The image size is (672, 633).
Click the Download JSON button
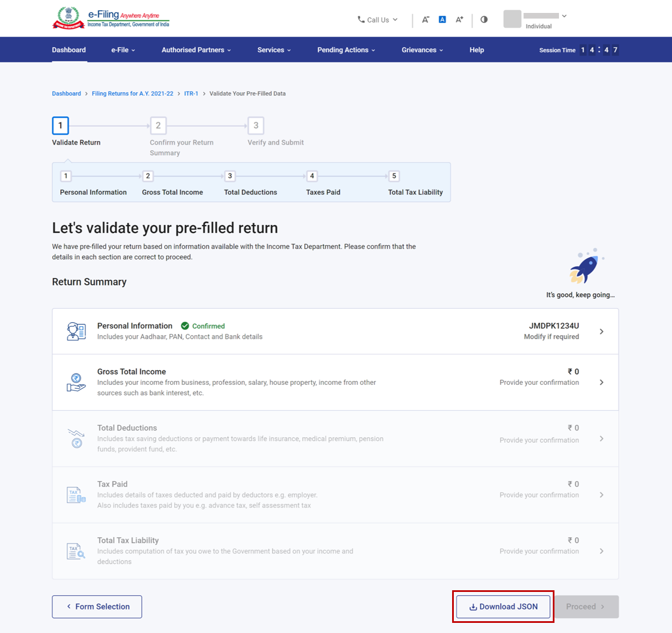tap(503, 607)
